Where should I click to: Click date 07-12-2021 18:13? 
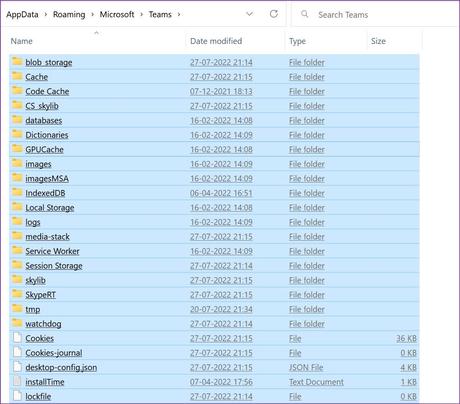coord(221,91)
